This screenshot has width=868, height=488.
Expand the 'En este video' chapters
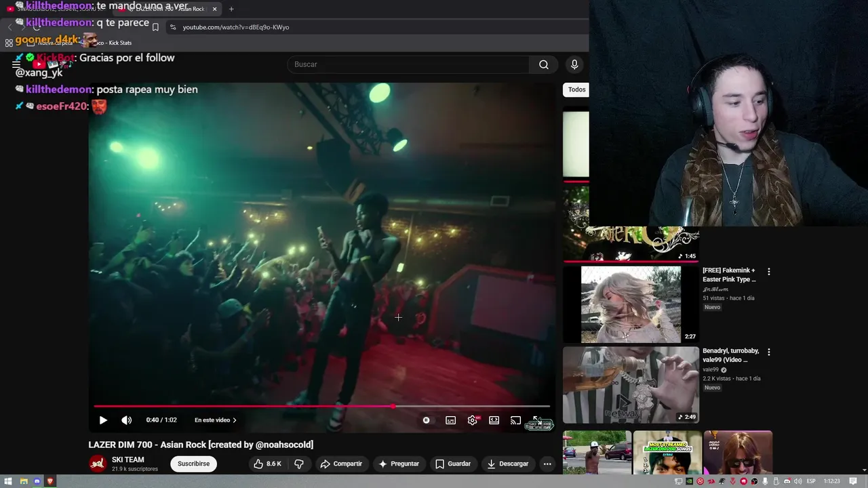pyautogui.click(x=215, y=420)
